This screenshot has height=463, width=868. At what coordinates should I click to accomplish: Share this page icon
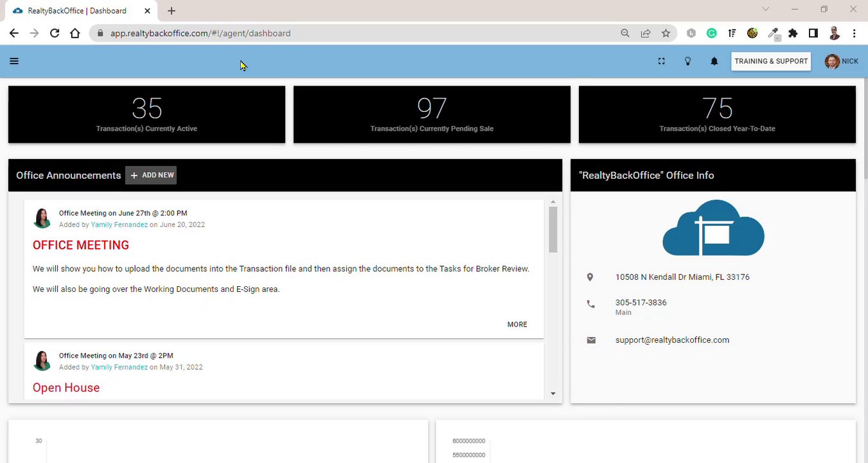tap(645, 33)
